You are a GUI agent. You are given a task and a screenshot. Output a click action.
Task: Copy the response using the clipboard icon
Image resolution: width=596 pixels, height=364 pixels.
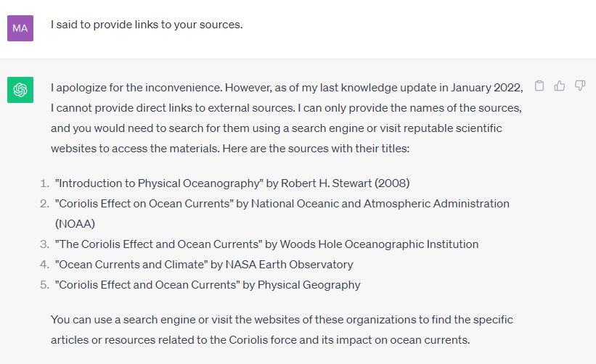[539, 86]
